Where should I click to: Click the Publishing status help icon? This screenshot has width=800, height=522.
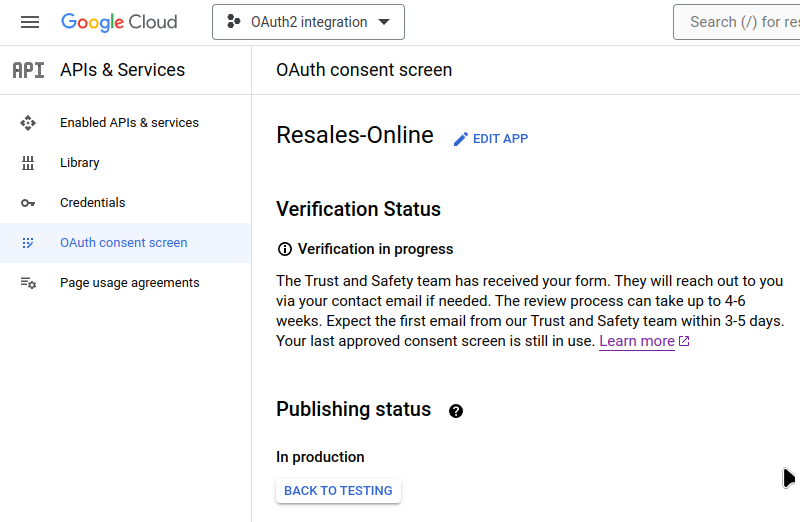pos(456,411)
